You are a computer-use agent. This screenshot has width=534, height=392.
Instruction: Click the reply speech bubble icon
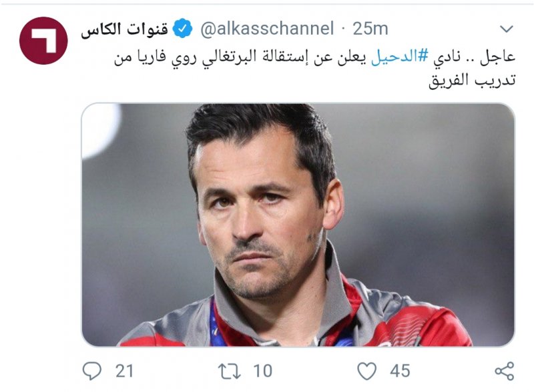pos(92,371)
